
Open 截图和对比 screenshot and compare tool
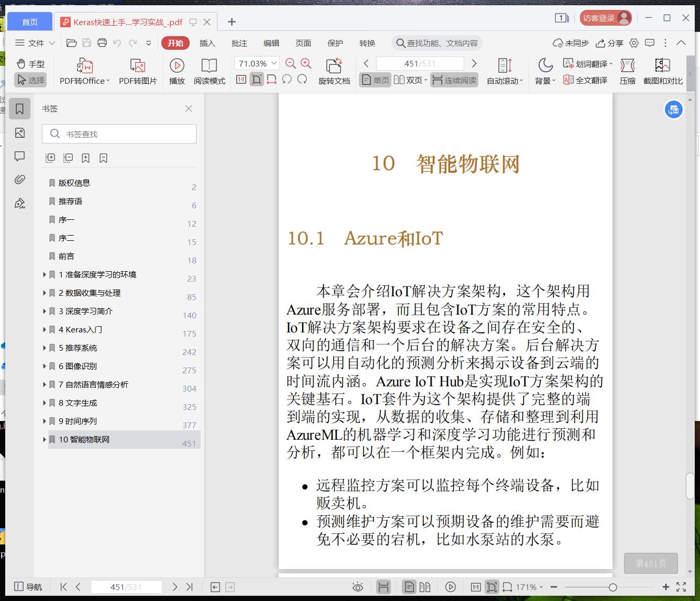663,71
